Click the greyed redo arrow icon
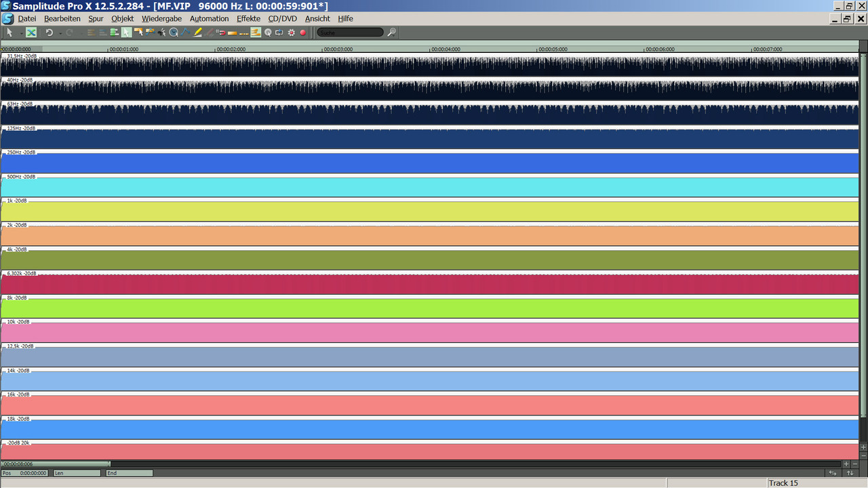This screenshot has width=868, height=488. [x=69, y=32]
